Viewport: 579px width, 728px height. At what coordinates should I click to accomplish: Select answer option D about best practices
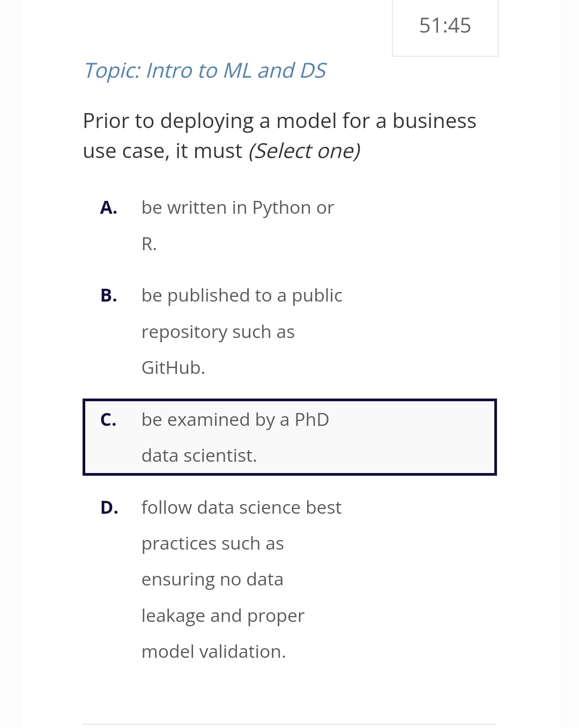[241, 579]
